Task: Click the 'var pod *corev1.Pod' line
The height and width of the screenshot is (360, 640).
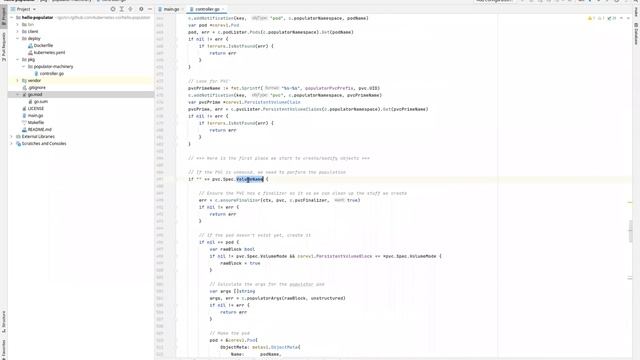Action: [213, 25]
